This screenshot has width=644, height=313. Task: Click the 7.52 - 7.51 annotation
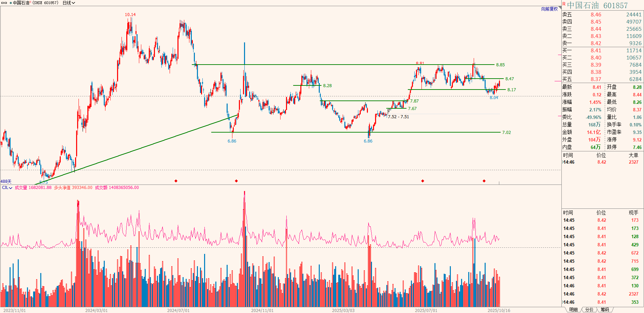pos(398,117)
